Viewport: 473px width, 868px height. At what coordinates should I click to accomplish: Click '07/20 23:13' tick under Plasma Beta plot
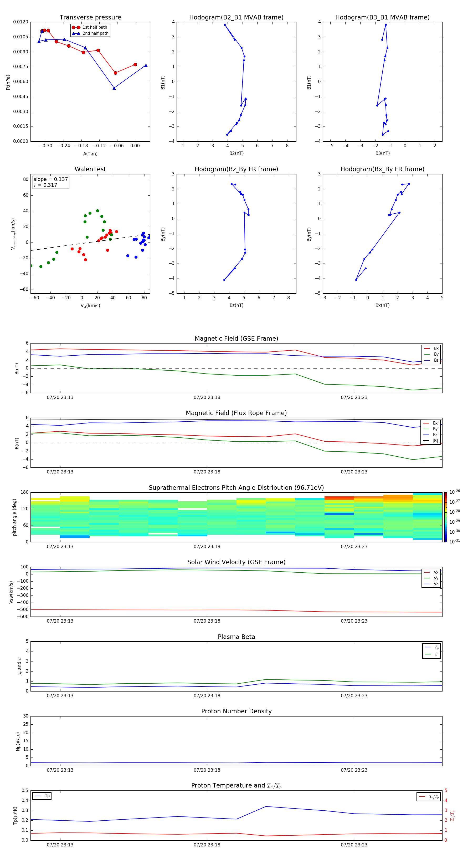point(60,695)
